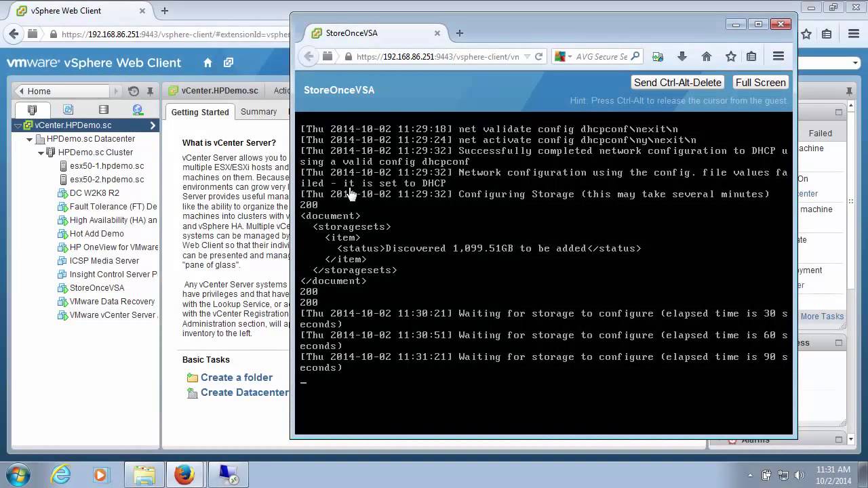Collapse the HPDemo.sc Cluster tree node
The width and height of the screenshot is (868, 488).
pos(41,152)
